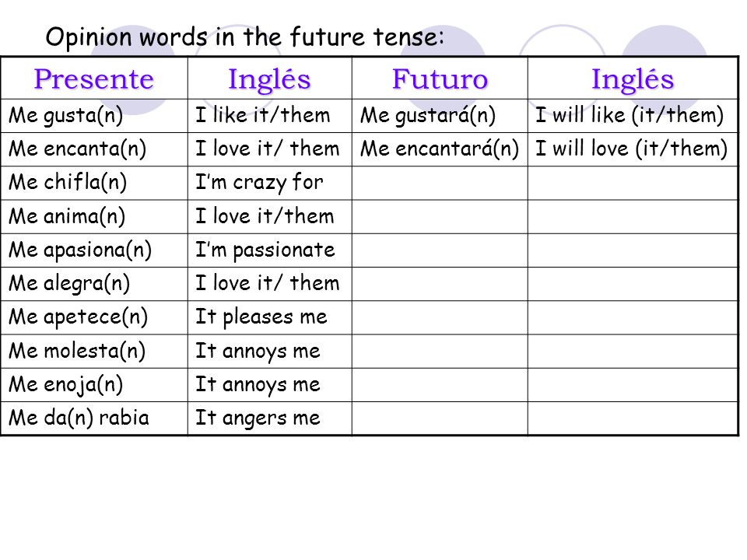Viewport: 747px width, 560px height.
Task: Click the 'I will like (it/them)' cell
Action: [633, 116]
